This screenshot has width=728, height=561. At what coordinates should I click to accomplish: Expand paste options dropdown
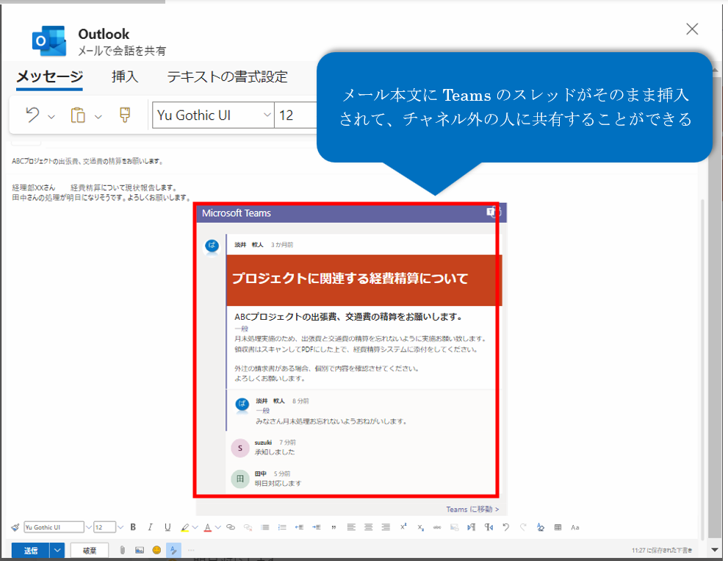click(98, 117)
